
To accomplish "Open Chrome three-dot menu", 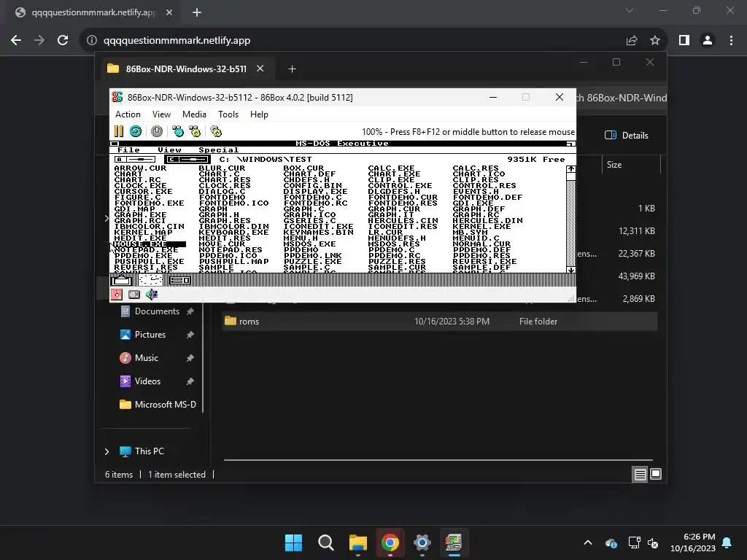I will (731, 41).
